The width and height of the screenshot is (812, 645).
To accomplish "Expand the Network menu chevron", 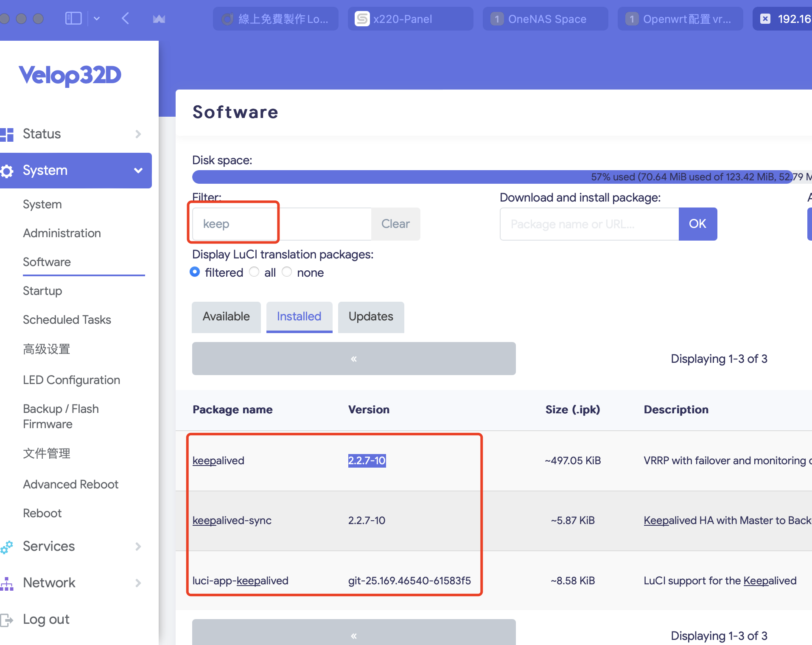I will pyautogui.click(x=138, y=583).
